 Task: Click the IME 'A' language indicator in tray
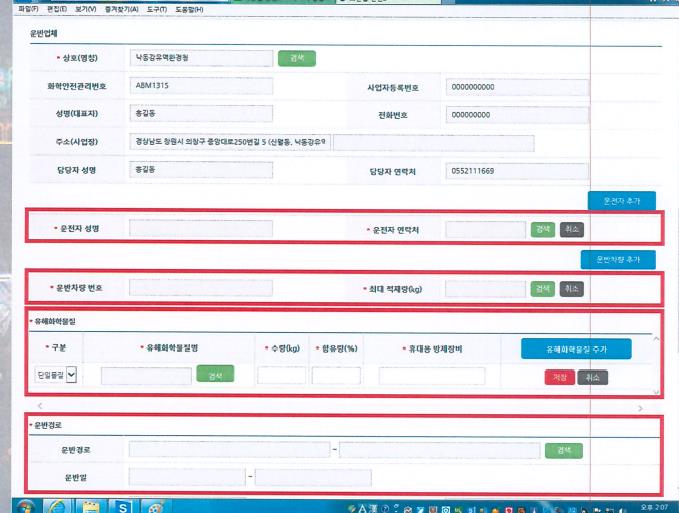click(362, 509)
